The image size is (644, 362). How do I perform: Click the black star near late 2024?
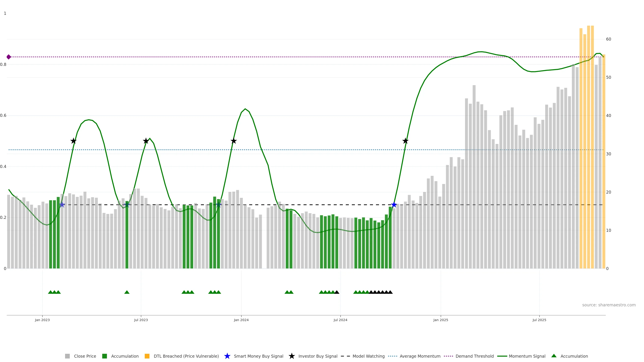406,141
